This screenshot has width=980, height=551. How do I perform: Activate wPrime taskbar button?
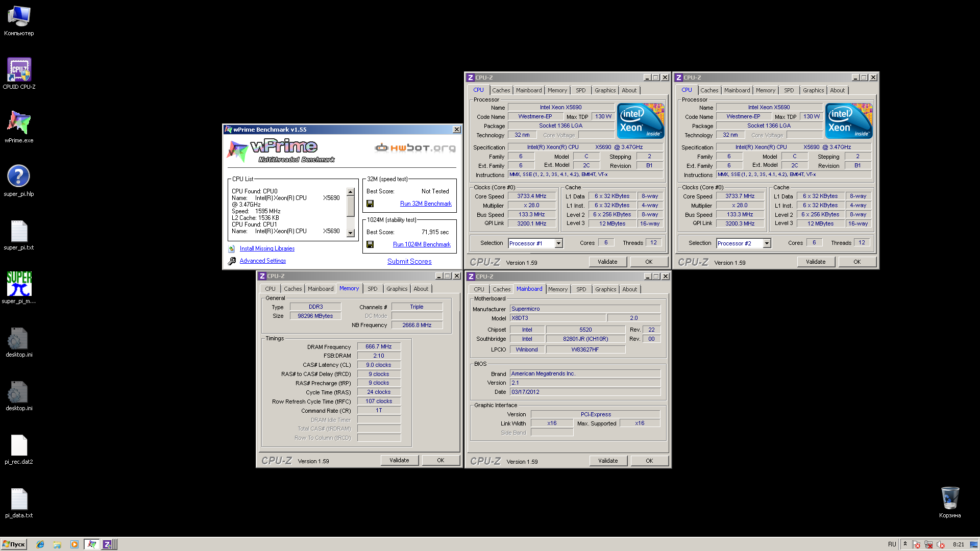(x=92, y=544)
